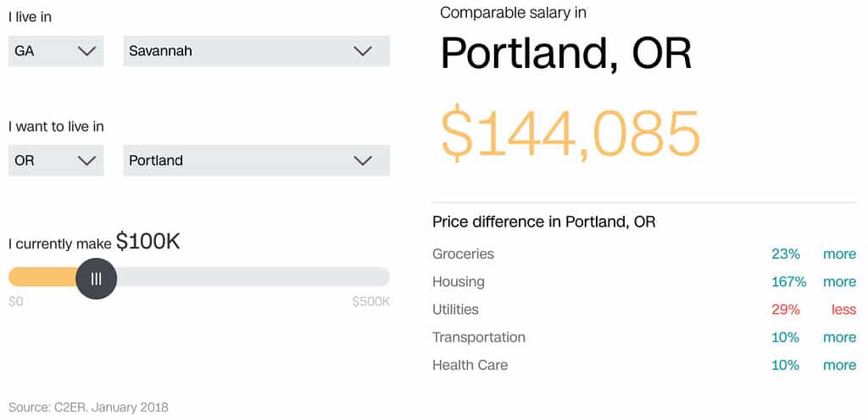Click the Transportation row label
868x420 pixels.
(x=479, y=338)
